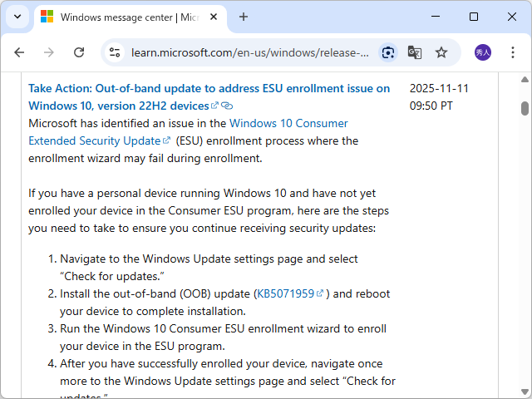Bookmark this page with the star
The width and height of the screenshot is (532, 399).
coord(441,52)
